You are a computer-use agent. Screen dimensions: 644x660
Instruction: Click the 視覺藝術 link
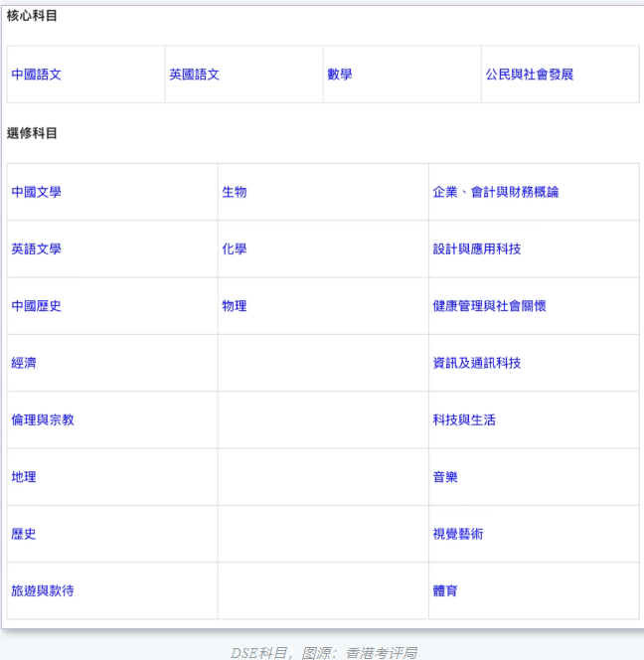(458, 534)
